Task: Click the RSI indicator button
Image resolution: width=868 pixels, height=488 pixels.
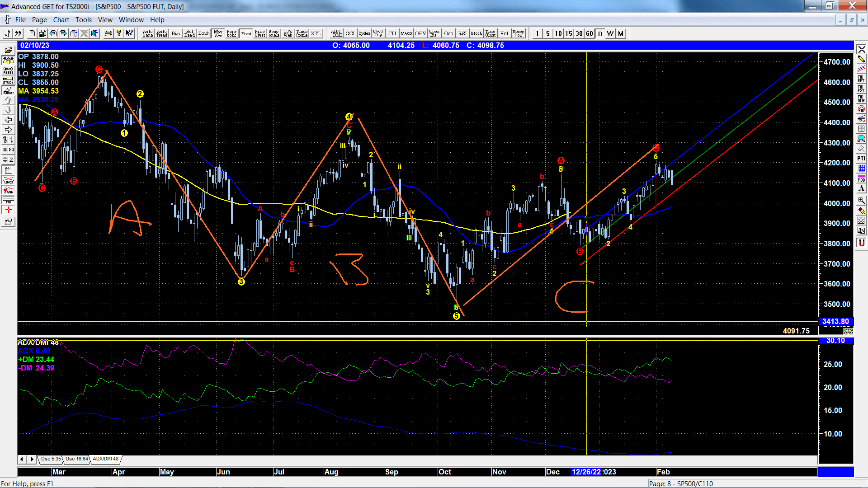Action: click(462, 33)
